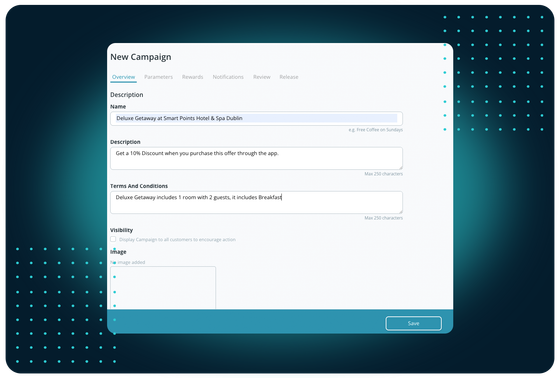This screenshot has height=378, width=560.
Task: Focus the Description text area
Action: pyautogui.click(x=256, y=158)
